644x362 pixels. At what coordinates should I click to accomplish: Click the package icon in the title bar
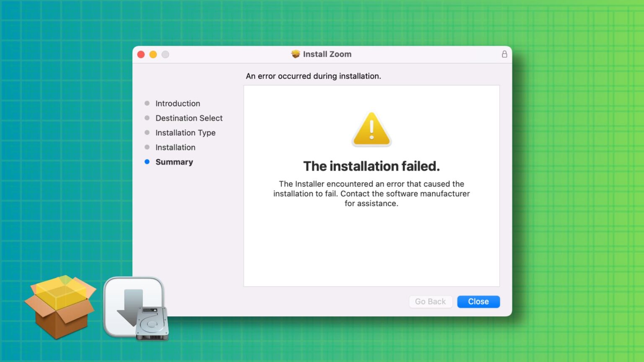(x=296, y=54)
